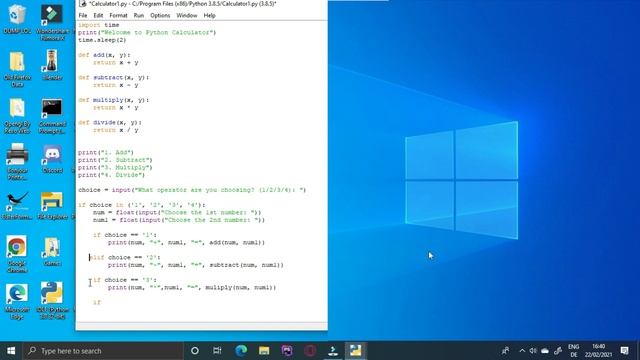
Task: Place cursor on the 'time.sleep(2)' line
Action: pyautogui.click(x=102, y=40)
